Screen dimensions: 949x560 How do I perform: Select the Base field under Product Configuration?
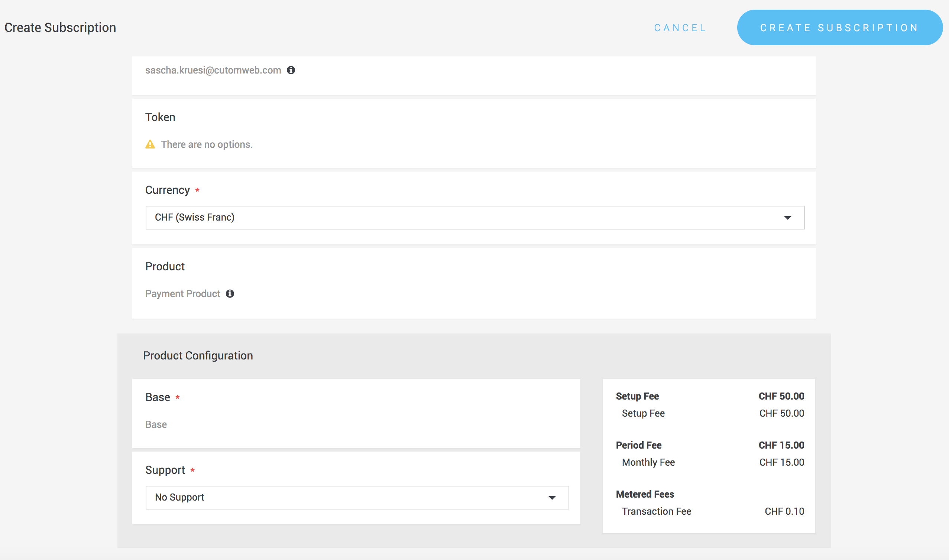coord(156,424)
